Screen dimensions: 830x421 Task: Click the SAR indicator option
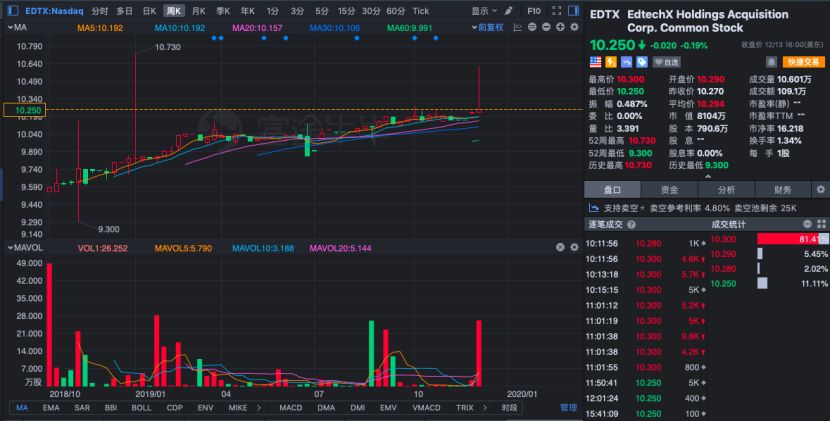[82, 408]
